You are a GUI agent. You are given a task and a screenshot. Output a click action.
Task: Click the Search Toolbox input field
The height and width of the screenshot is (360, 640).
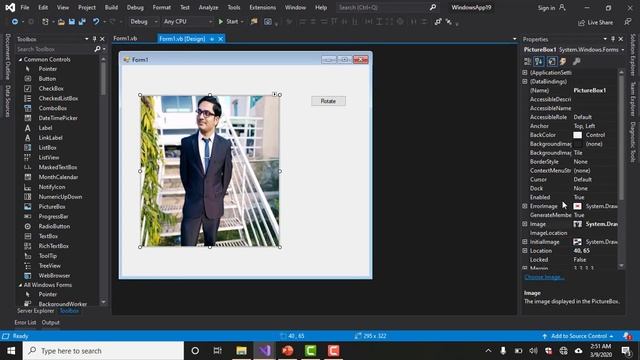pyautogui.click(x=55, y=49)
